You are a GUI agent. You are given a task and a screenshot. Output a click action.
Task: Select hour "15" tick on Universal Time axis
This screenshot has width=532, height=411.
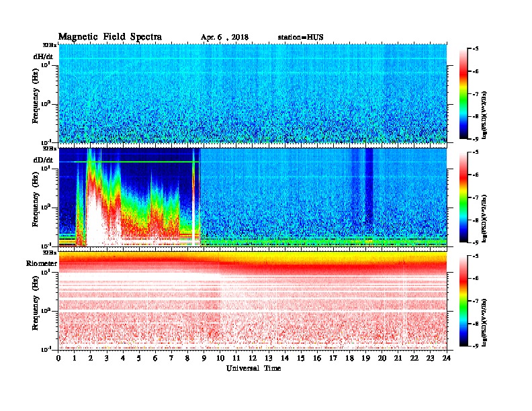click(301, 358)
